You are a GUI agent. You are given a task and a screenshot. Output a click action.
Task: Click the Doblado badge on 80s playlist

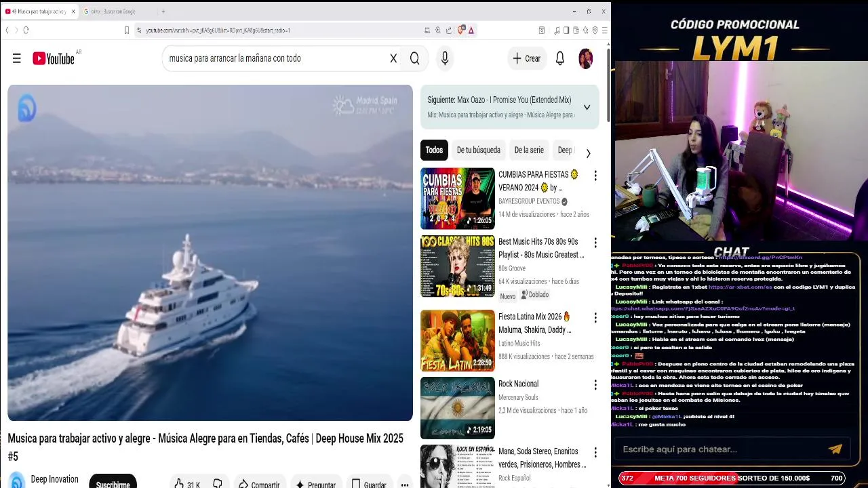click(x=535, y=295)
